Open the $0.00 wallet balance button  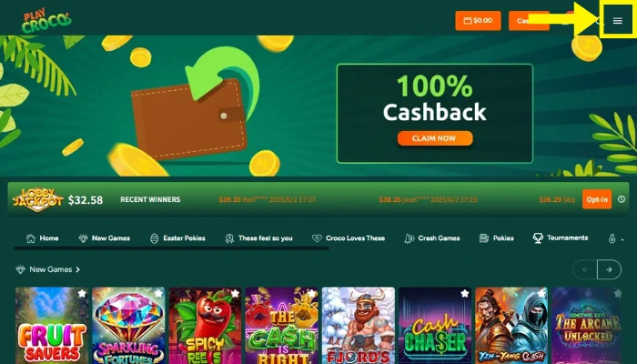pyautogui.click(x=478, y=20)
